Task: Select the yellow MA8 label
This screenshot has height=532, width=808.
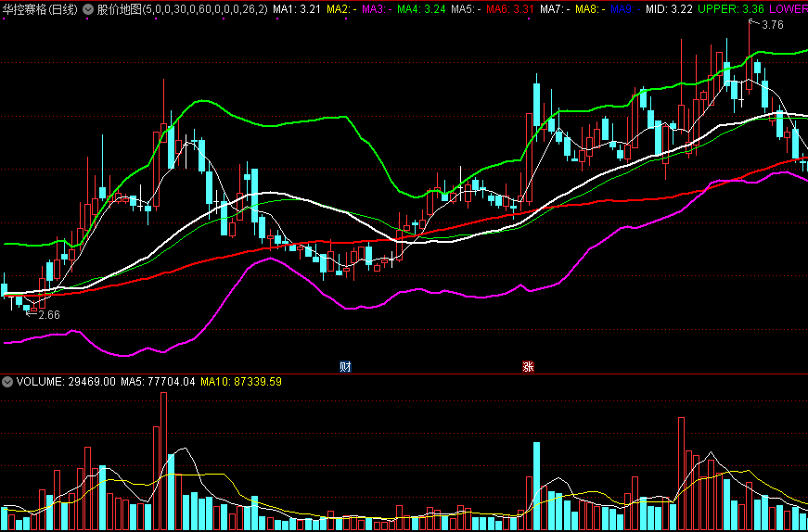Action: (x=591, y=9)
